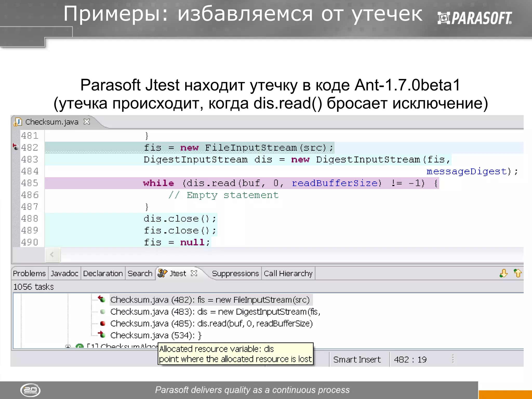Click the violation marker at line 482
This screenshot has height=399, width=532.
pyautogui.click(x=15, y=147)
